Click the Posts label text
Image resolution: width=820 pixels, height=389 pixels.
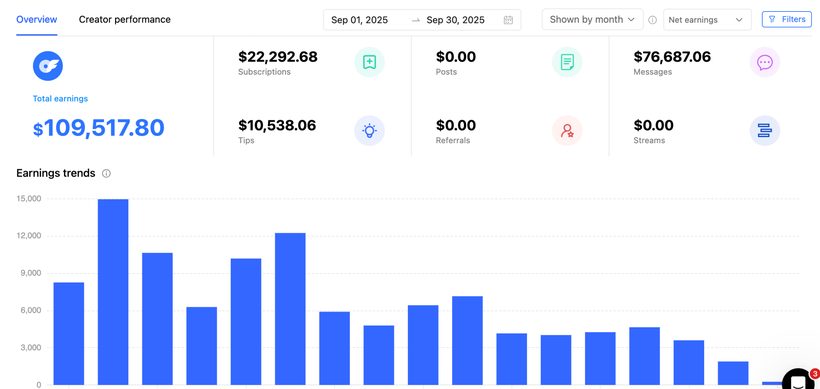coord(446,72)
